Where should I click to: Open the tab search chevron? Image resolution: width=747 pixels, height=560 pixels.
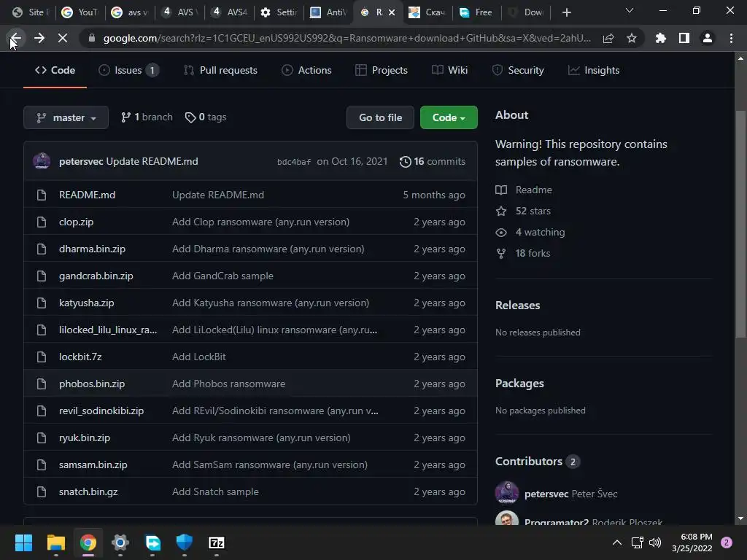tap(630, 10)
